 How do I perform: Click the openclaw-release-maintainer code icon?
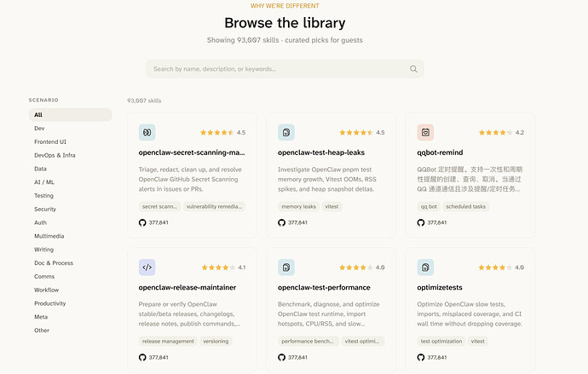147,268
